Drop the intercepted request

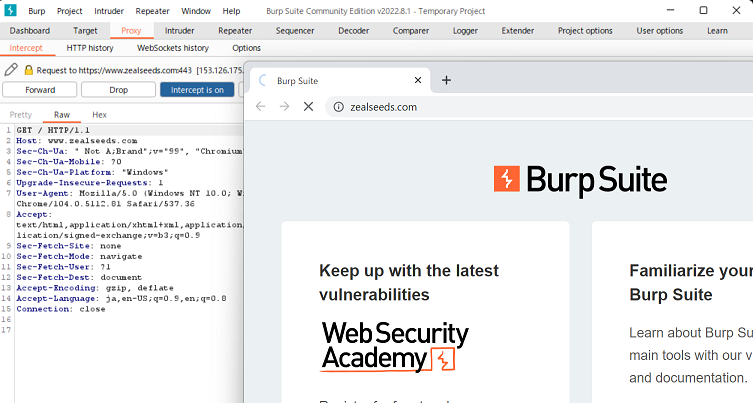tap(118, 90)
